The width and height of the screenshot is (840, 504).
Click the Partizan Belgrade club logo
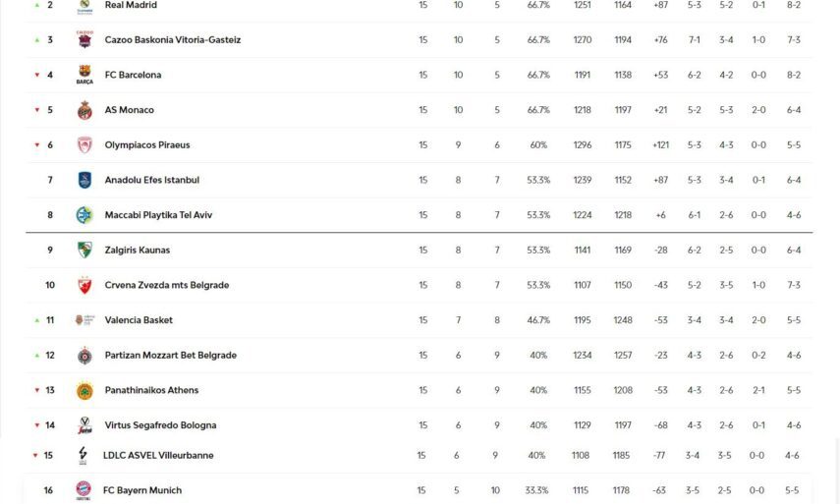click(x=84, y=356)
